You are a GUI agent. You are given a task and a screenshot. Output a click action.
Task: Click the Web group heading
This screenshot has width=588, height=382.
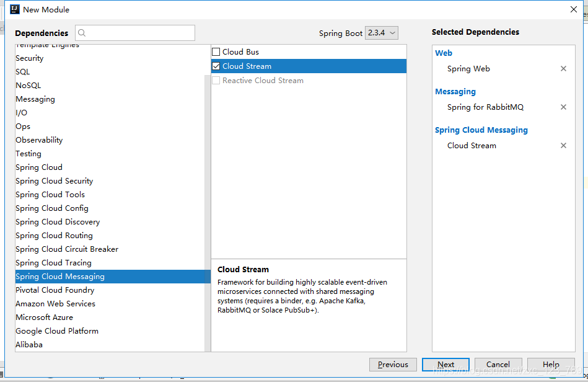pyautogui.click(x=444, y=53)
